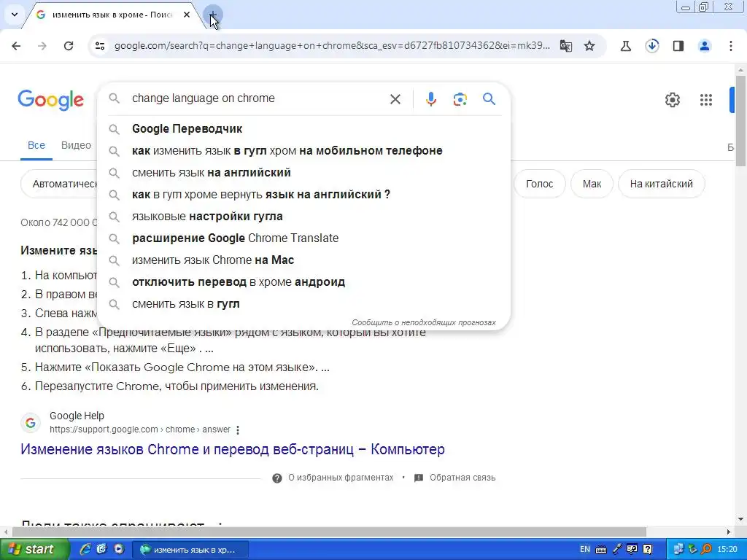Open the Chrome profile avatar

704,46
